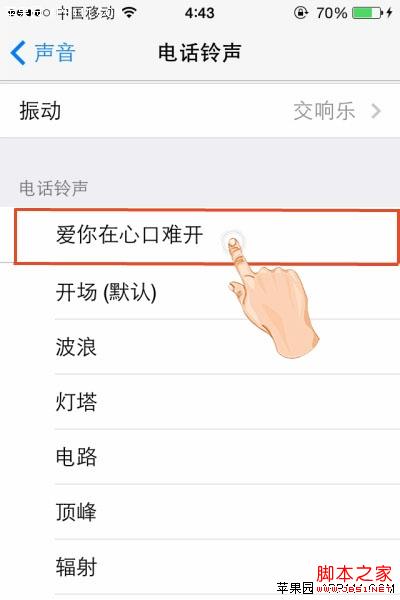Tap the signal strength dots

(28, 13)
